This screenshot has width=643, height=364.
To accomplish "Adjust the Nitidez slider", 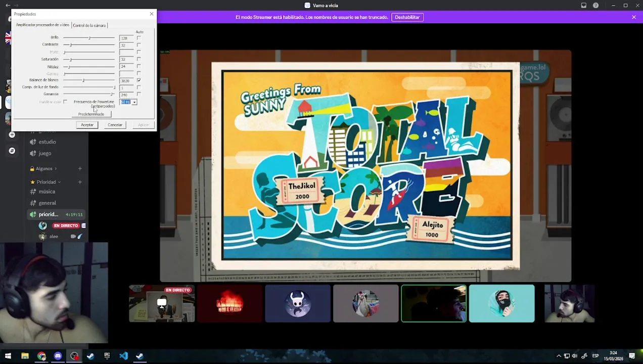I will 89,66.
